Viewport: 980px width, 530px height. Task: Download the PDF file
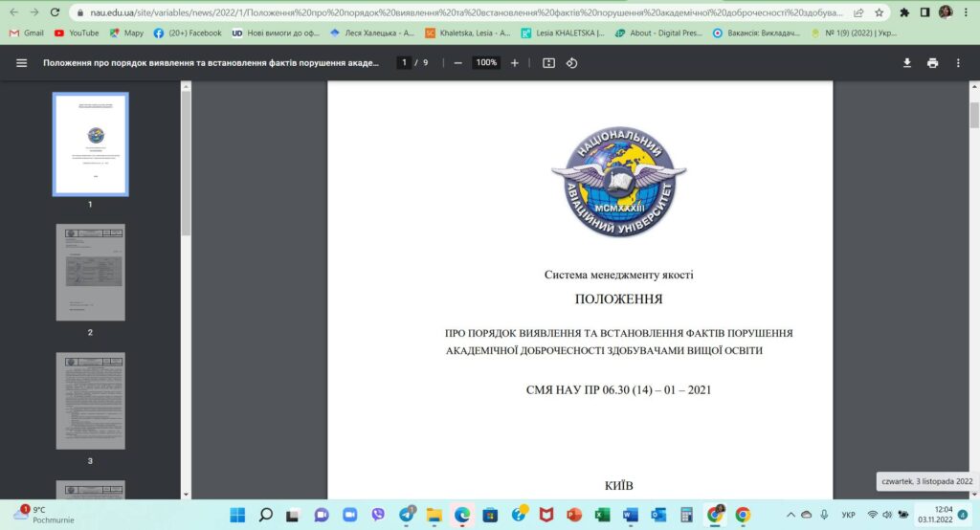click(907, 63)
